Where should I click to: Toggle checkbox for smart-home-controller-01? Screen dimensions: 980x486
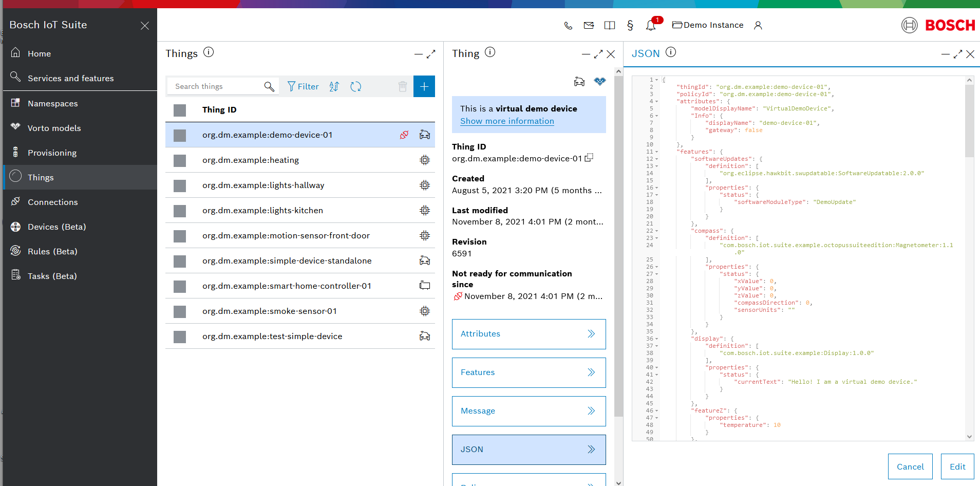(180, 286)
